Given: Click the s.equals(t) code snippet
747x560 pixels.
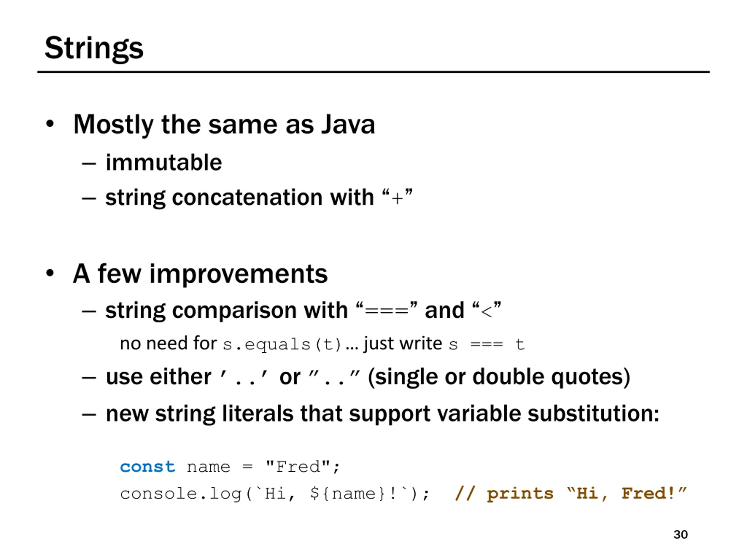Looking at the screenshot, I should click(282, 345).
